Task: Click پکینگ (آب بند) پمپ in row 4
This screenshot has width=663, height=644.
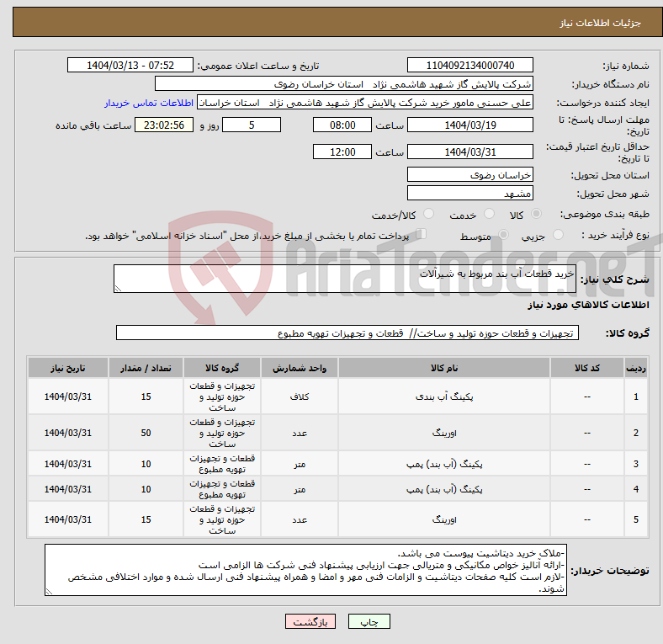Action: 444,489
